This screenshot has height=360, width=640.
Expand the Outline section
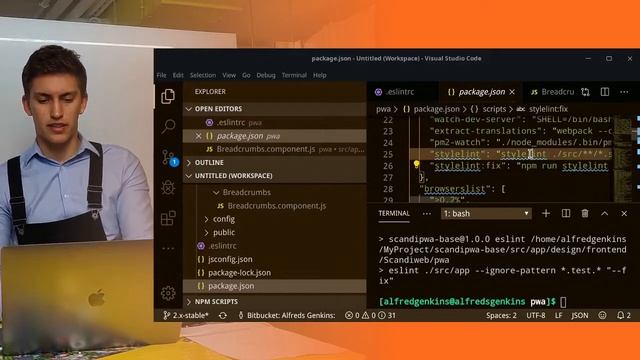pos(274,162)
